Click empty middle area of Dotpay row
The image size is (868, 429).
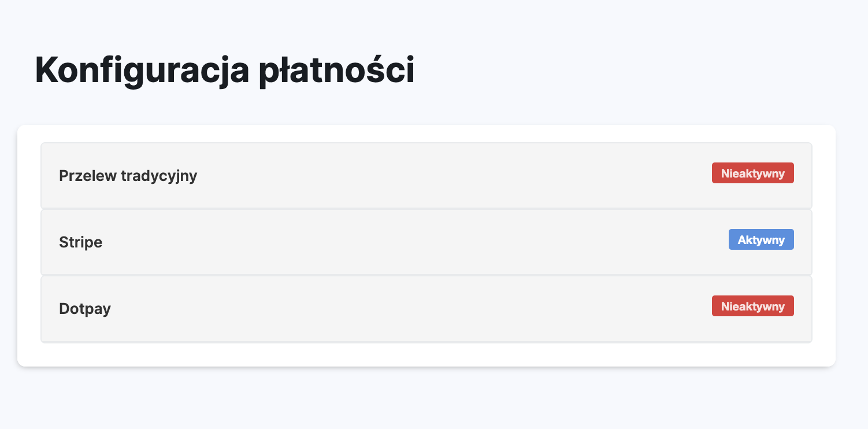click(405, 309)
